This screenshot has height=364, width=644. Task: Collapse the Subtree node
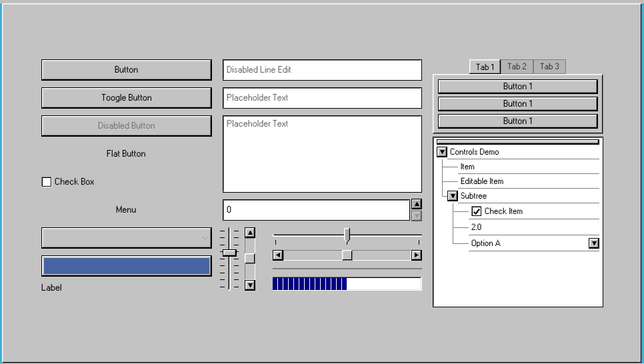(453, 196)
